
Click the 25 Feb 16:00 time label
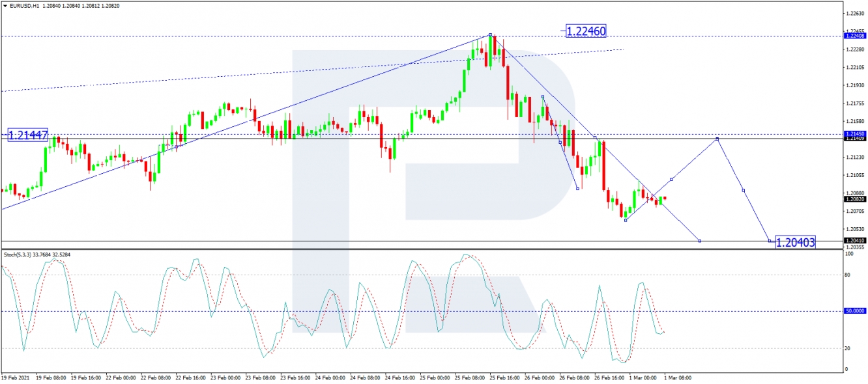tap(503, 377)
